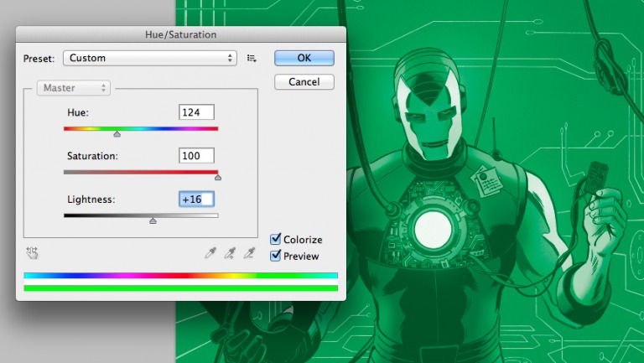The image size is (644, 363).
Task: Click the upper rainbow color spectrum bar
Action: pyautogui.click(x=180, y=275)
